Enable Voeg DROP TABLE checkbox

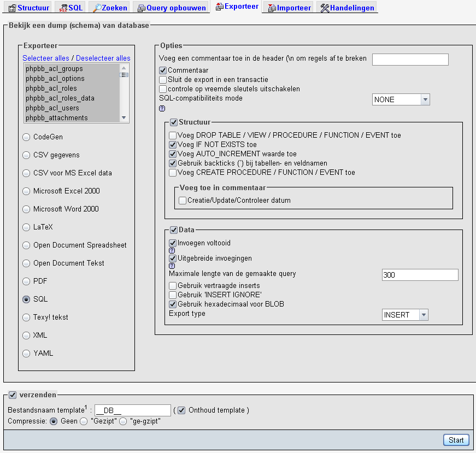[x=173, y=136]
